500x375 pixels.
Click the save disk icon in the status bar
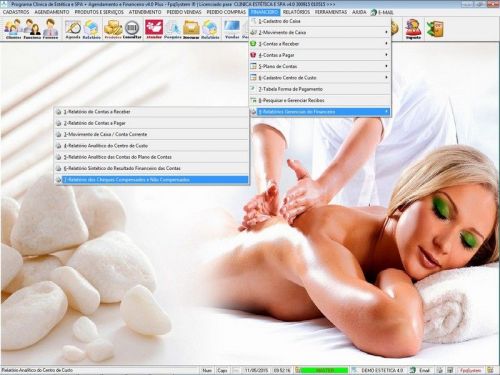point(450,370)
